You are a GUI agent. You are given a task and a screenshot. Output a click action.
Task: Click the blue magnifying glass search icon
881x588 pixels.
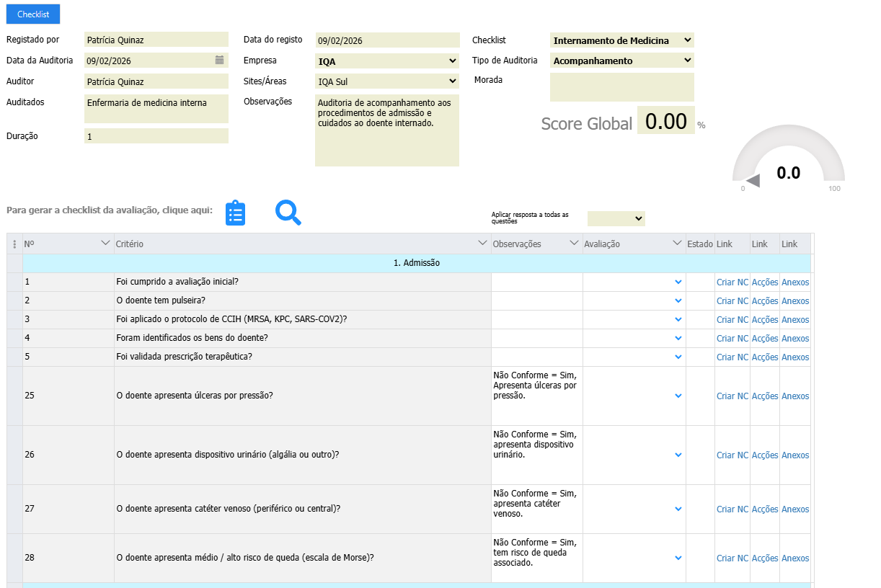[x=288, y=213]
